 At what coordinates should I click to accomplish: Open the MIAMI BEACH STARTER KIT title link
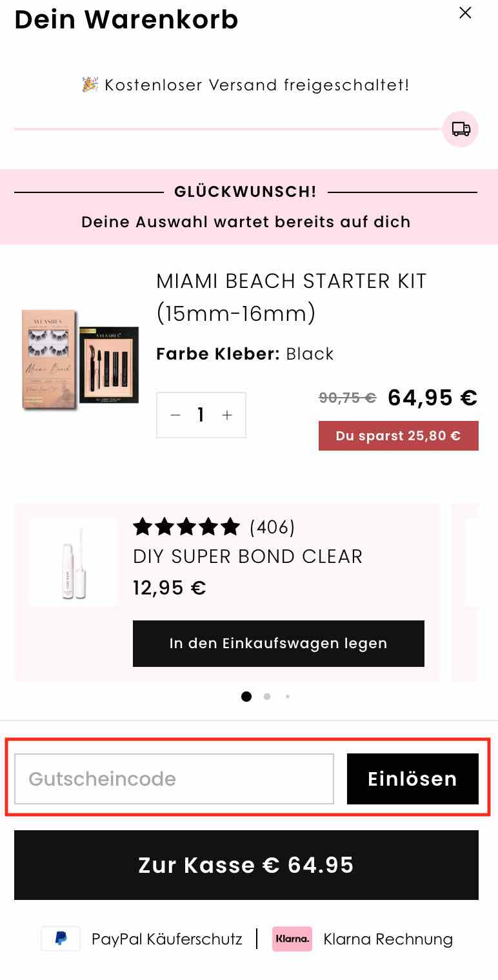tap(291, 297)
